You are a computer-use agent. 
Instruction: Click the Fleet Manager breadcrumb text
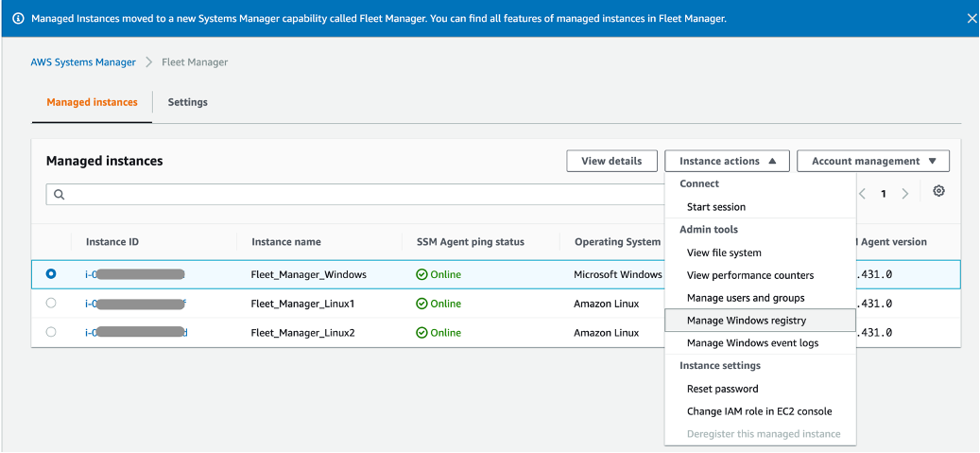195,61
